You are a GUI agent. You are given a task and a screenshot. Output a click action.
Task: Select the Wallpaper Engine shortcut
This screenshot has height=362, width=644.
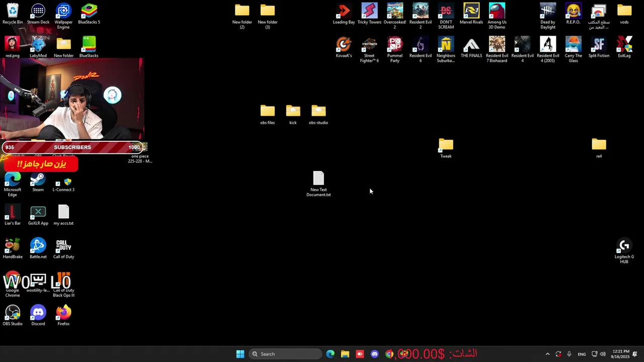coord(63,16)
